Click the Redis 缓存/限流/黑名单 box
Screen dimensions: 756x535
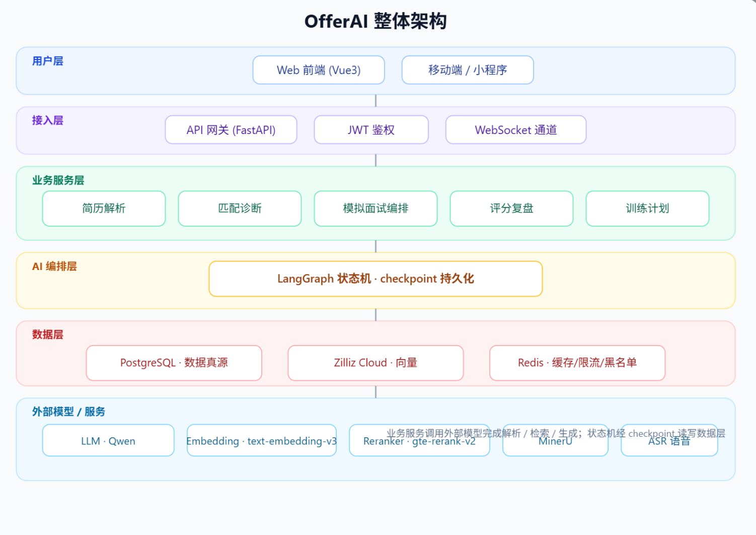pyautogui.click(x=578, y=363)
